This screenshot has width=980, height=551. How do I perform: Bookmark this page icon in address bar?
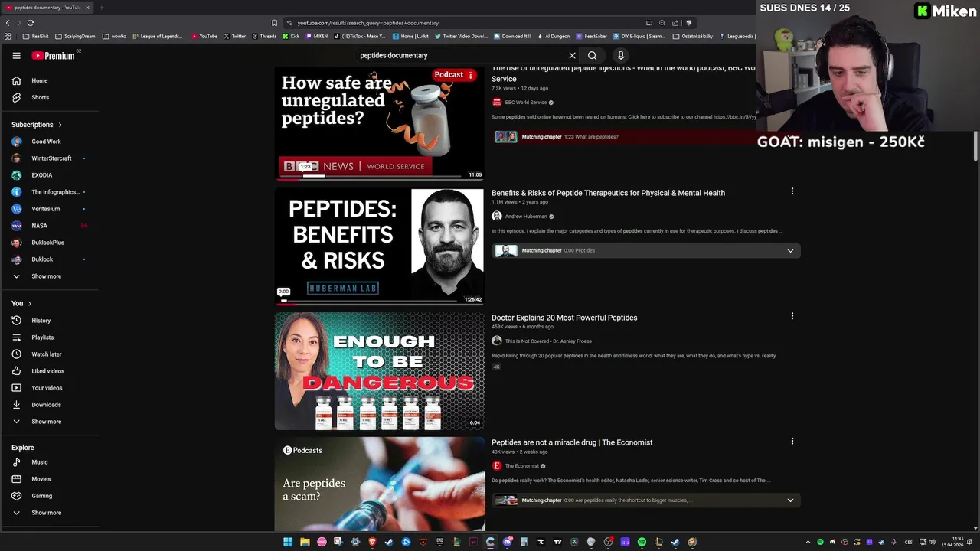pos(274,23)
